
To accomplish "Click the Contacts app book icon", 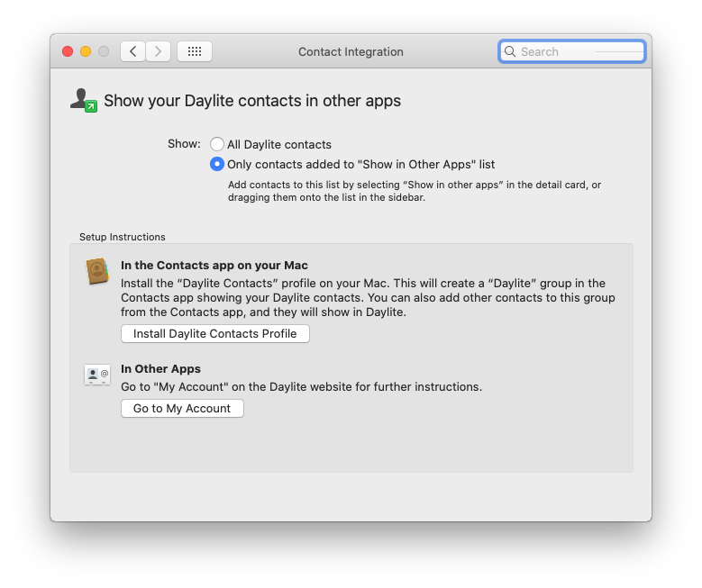I will tap(97, 271).
